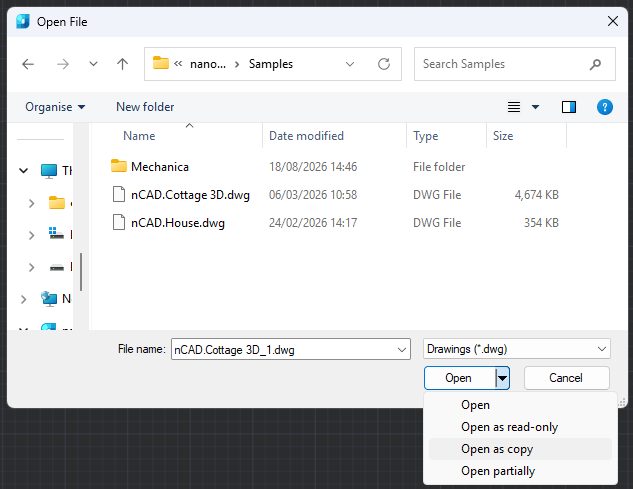Viewport: 633px width, 489px height.
Task: Open the Drawings (*.dwg) file type dropdown
Action: click(517, 349)
